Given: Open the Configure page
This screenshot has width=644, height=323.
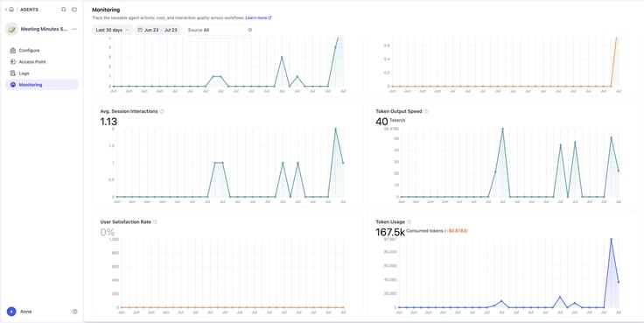Looking at the screenshot, I should click(41, 51).
